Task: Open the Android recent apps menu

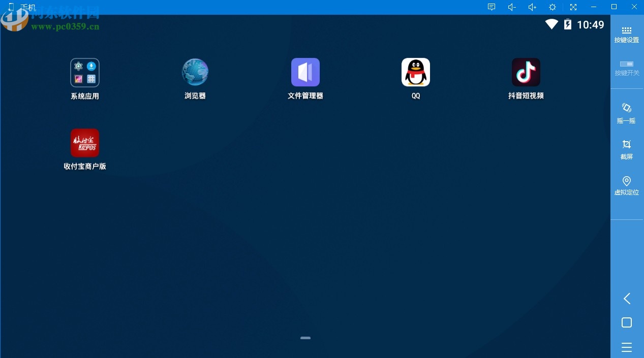Action: click(x=627, y=347)
